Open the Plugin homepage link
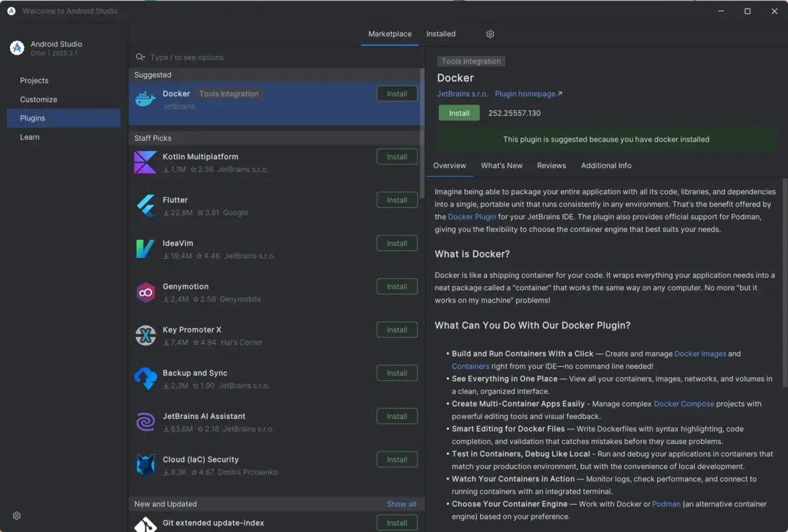Viewport: 788px width, 532px height. 525,93
